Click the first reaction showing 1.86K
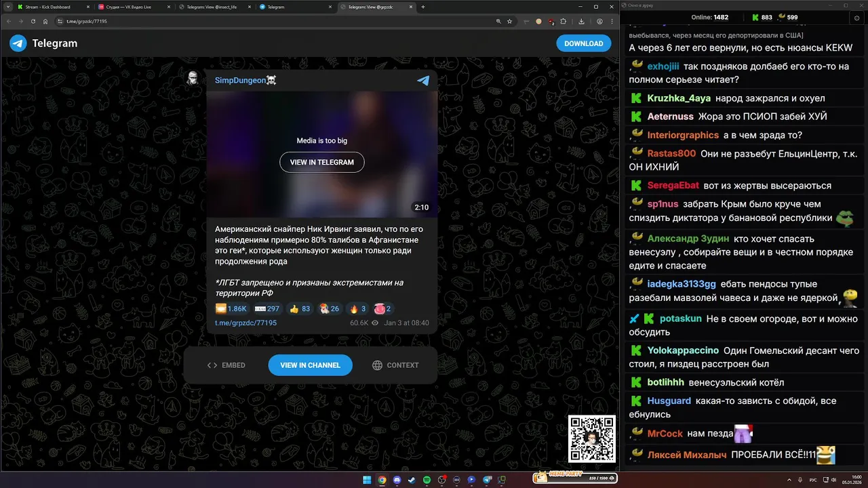 [231, 308]
